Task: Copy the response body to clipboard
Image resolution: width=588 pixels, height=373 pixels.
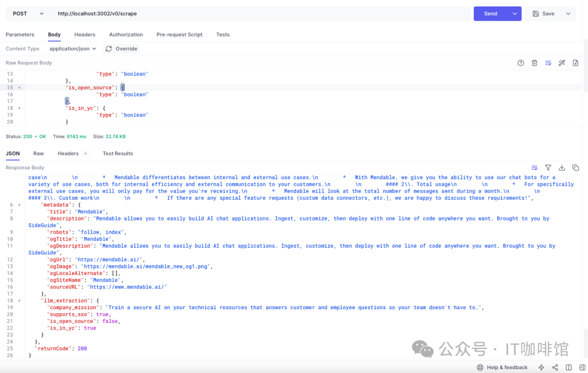Action: tap(575, 168)
